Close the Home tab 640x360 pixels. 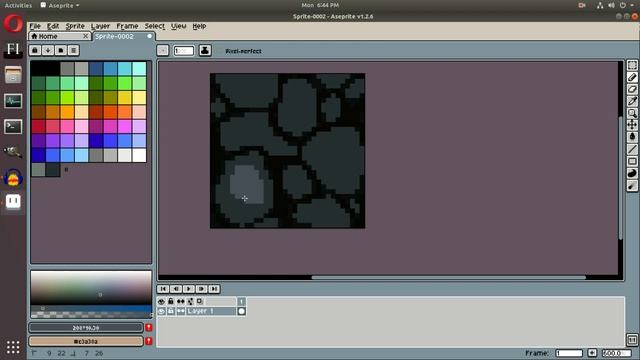pos(86,36)
